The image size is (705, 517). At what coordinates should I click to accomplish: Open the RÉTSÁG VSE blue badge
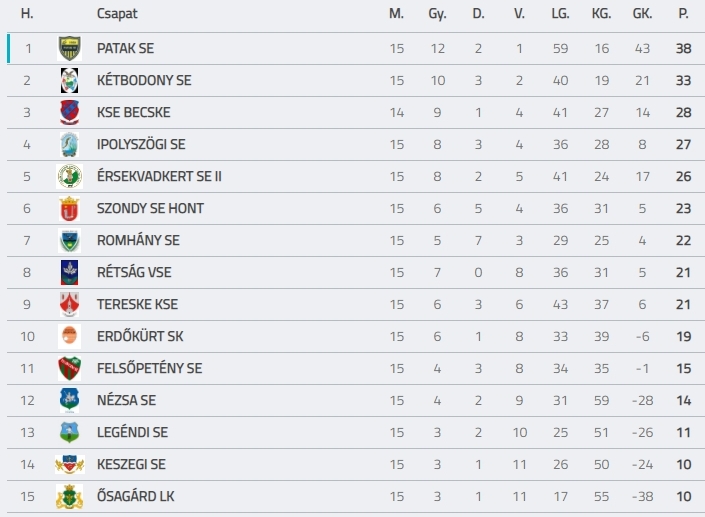click(x=69, y=272)
